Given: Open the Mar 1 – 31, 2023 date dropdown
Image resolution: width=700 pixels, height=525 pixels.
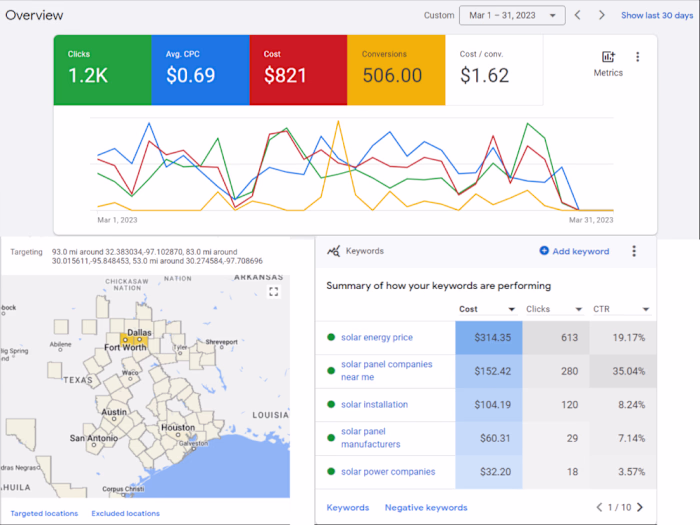Looking at the screenshot, I should coord(512,15).
